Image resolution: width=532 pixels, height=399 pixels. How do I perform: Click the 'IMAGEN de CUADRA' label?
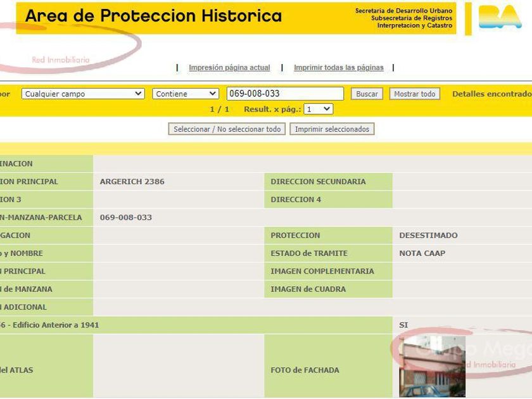[308, 289]
